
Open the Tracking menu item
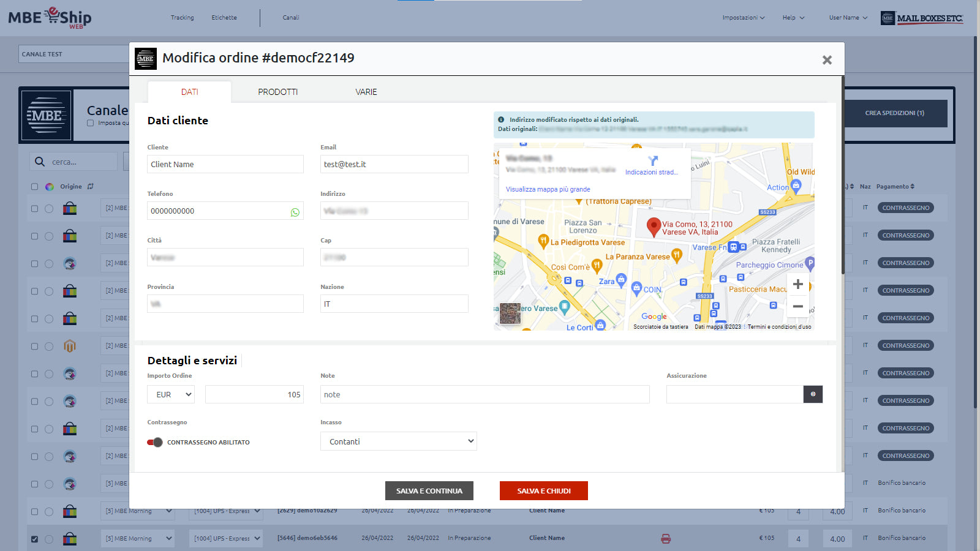coord(182,18)
